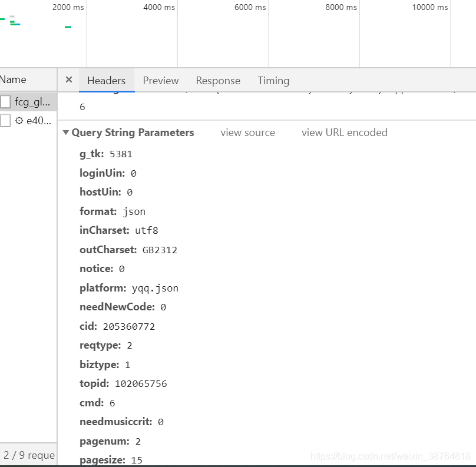Tick the checkbox icon beside fcg_gl...
This screenshot has height=467, width=476.
[5, 102]
